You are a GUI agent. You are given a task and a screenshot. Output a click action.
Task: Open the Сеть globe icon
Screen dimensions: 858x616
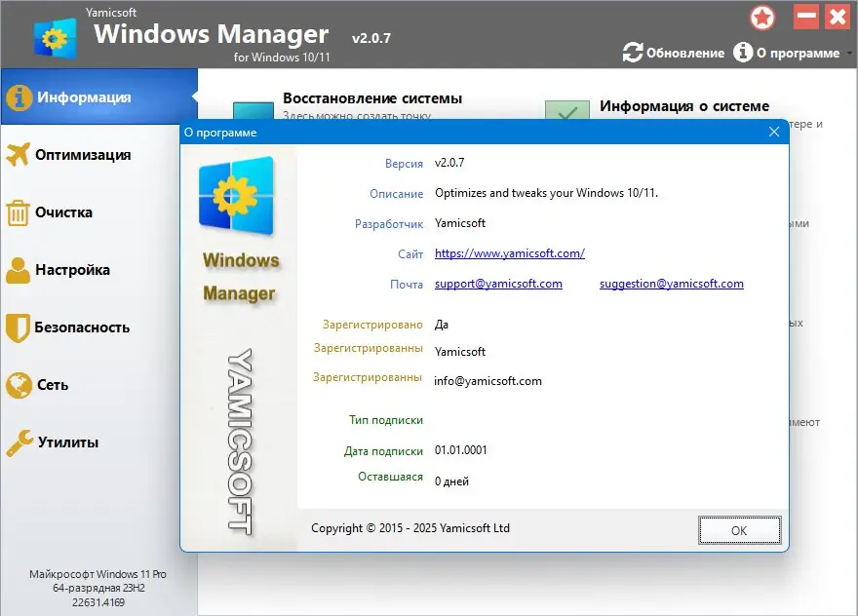19,385
